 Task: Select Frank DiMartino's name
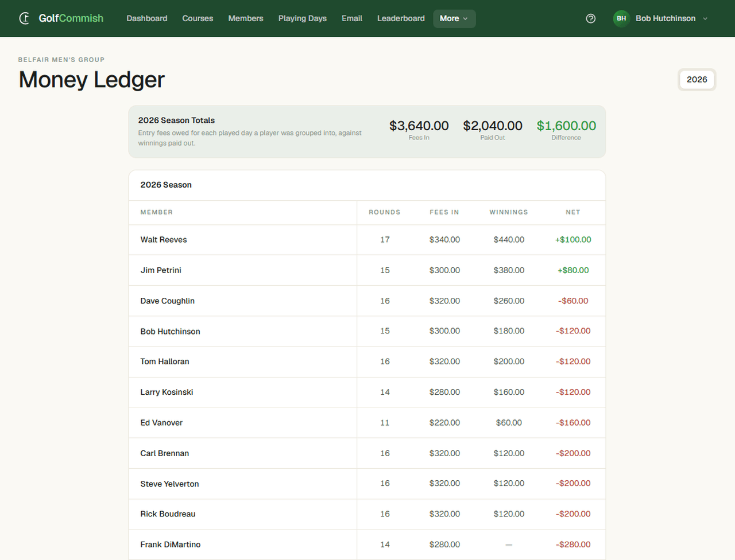click(171, 545)
